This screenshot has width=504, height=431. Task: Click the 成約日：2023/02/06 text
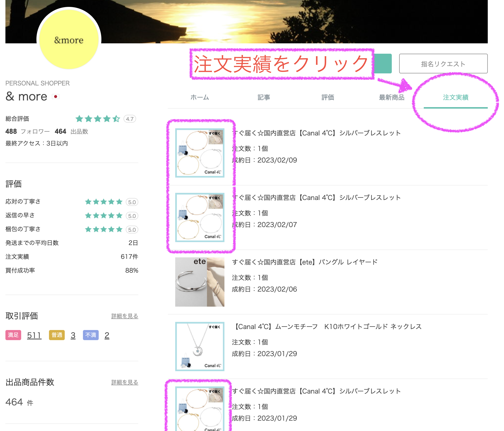click(265, 289)
